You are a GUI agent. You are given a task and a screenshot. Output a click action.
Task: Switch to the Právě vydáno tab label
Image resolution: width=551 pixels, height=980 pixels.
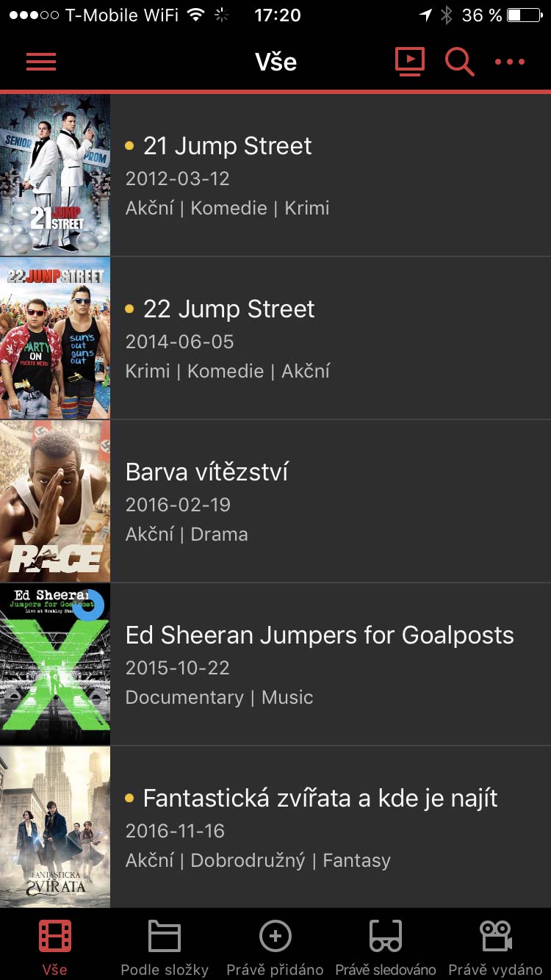coord(495,970)
